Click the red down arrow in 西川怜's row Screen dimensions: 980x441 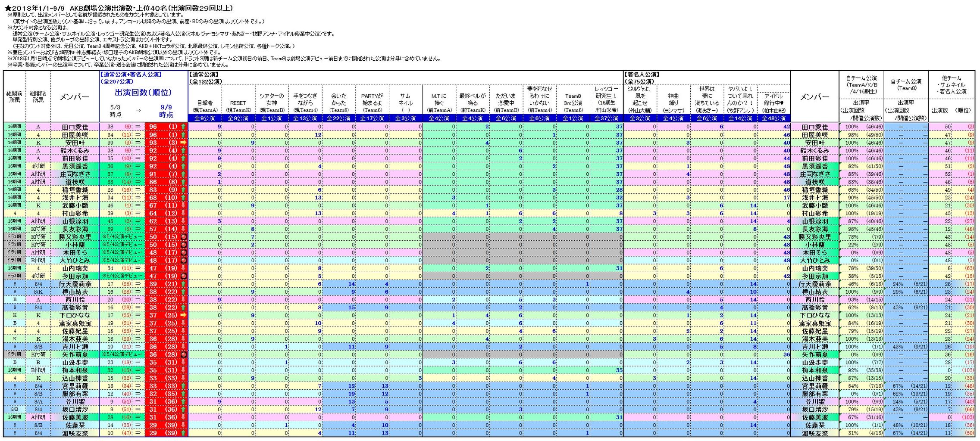183,299
